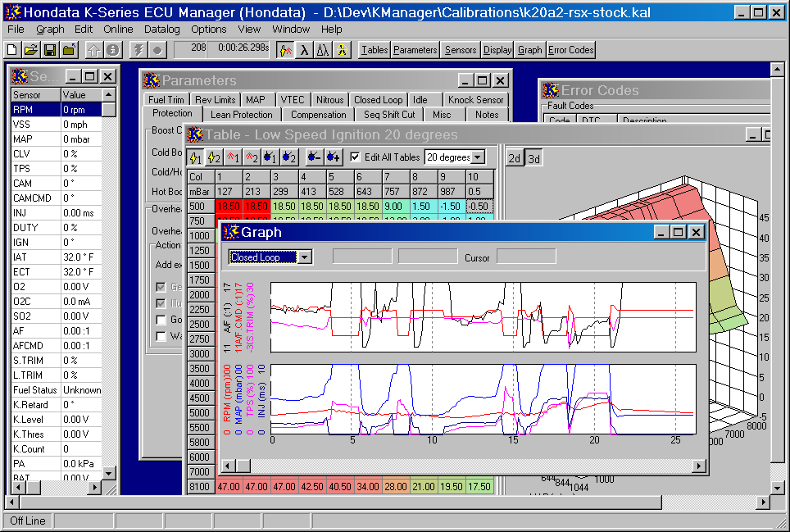790x532 pixels.
Task: Click the Sensors toolbar button
Action: (460, 50)
